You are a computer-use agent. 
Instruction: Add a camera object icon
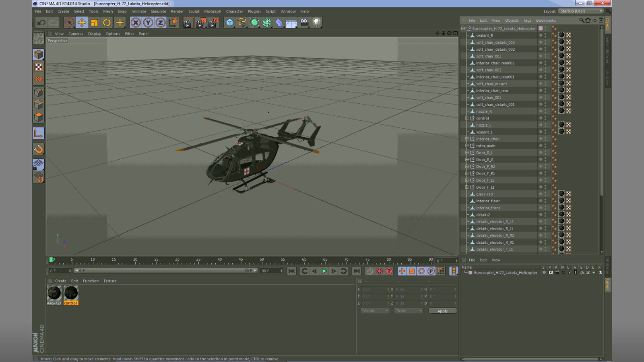click(304, 23)
